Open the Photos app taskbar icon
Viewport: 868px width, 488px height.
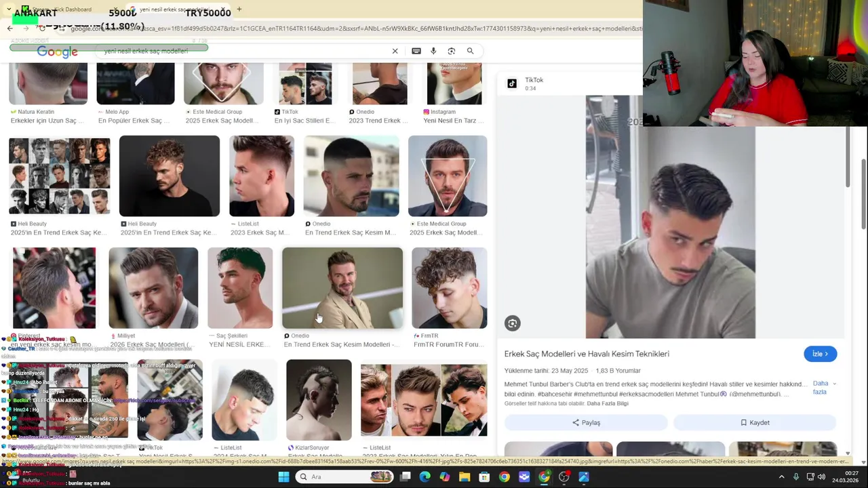click(583, 476)
